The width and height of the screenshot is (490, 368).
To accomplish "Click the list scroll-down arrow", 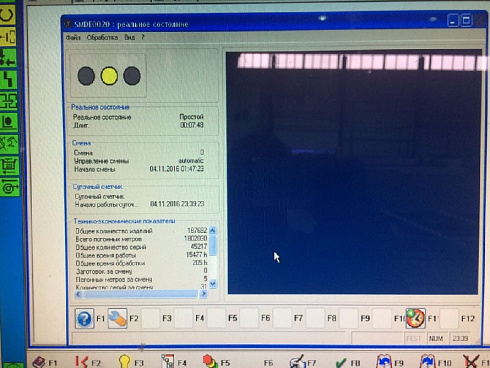I will coord(213,284).
